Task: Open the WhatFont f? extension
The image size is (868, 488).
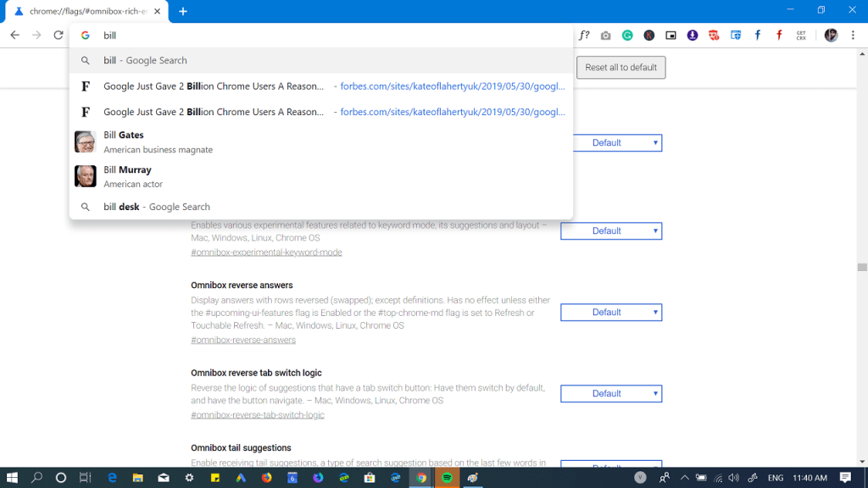Action: 584,35
